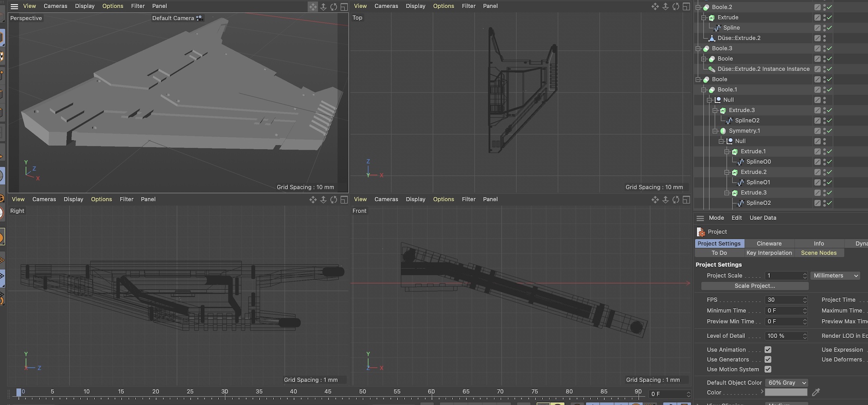Click the zoom-camera icon in Front viewport
Viewport: 868px width, 405px height.
[665, 200]
